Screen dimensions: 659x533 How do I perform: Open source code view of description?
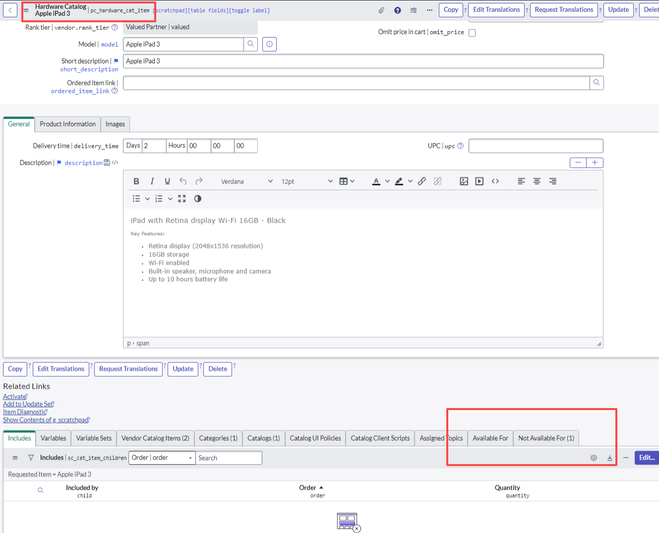tap(495, 181)
